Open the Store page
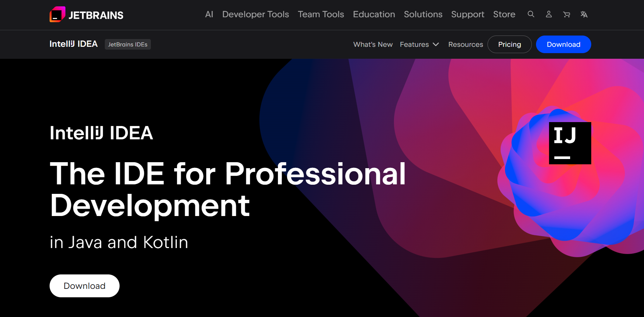This screenshot has height=317, width=644. 504,14
